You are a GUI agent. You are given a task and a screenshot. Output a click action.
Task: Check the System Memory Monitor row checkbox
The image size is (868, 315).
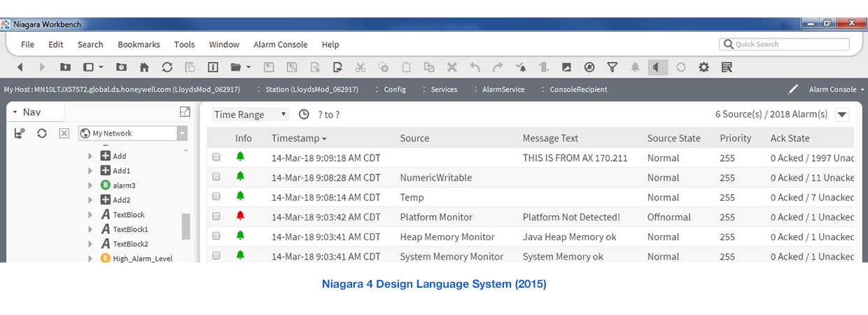216,255
